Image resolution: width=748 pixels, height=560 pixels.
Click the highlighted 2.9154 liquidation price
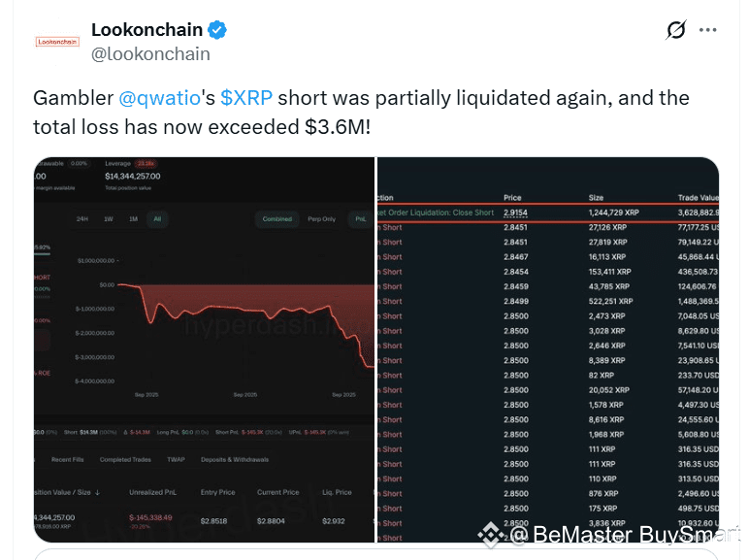(x=516, y=213)
